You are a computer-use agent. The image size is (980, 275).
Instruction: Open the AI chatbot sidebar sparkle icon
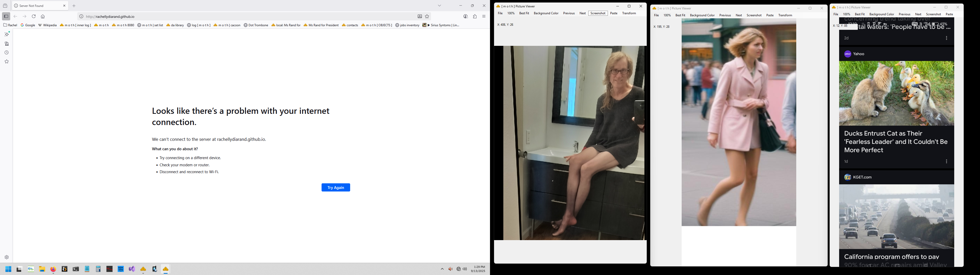pyautogui.click(x=6, y=34)
